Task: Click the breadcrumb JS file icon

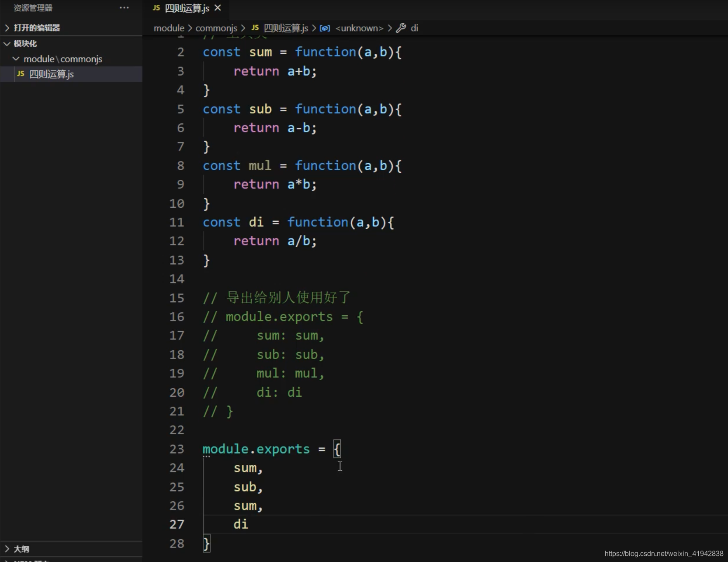Action: tap(255, 28)
